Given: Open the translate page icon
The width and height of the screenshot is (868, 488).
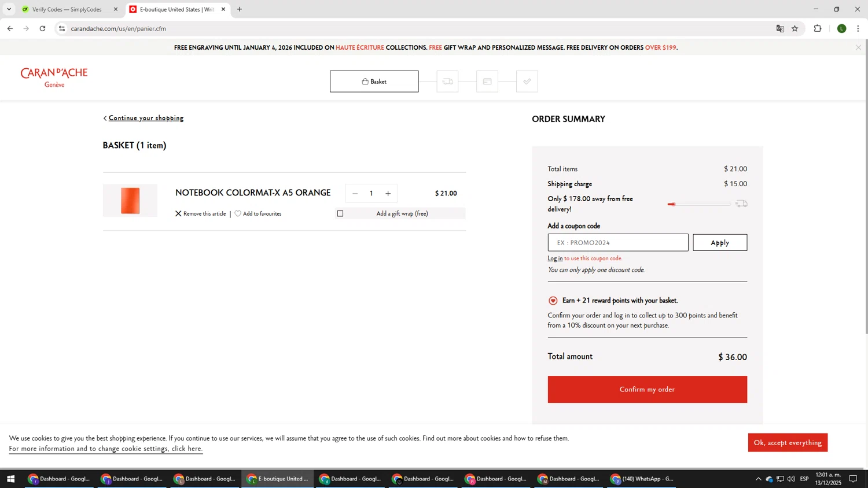Looking at the screenshot, I should [x=780, y=28].
